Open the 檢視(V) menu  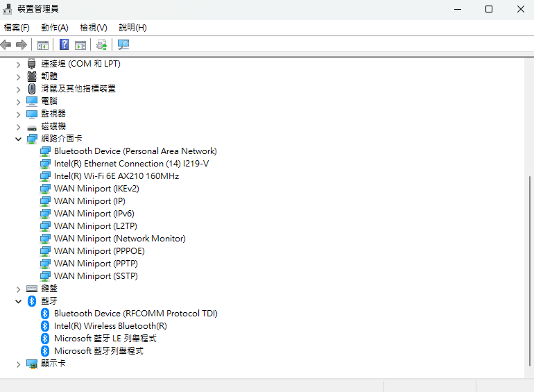point(94,28)
